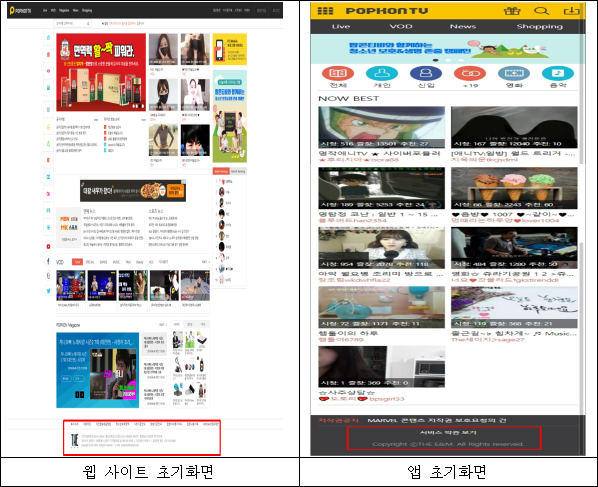
Task: Switch to the Week Ranking tab on the website
Action: coord(221,172)
